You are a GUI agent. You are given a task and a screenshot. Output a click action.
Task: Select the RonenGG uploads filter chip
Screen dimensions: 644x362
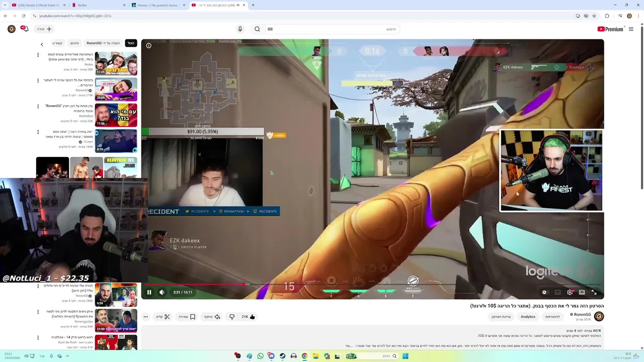click(x=103, y=43)
